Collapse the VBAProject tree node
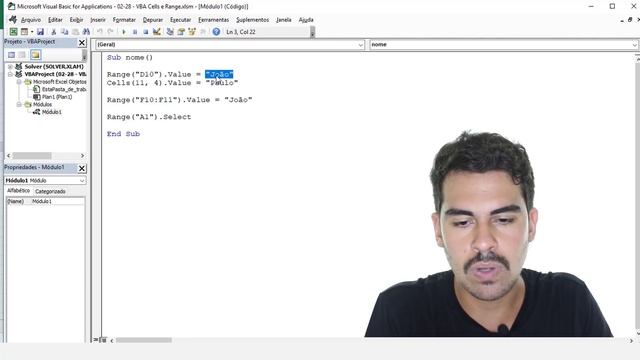Viewport: 640px width, 360px height. pyautogui.click(x=10, y=74)
